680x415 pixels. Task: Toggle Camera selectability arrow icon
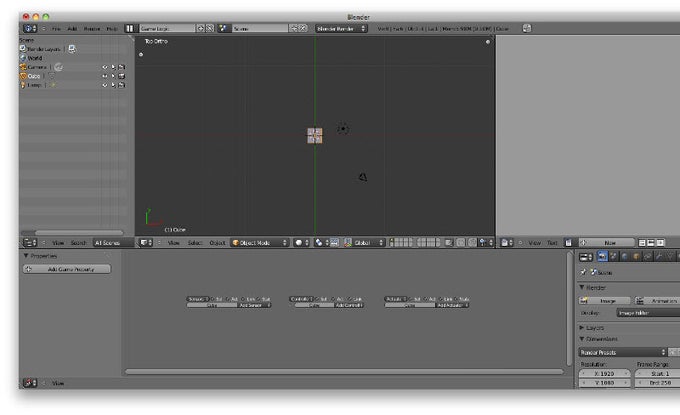[x=113, y=67]
